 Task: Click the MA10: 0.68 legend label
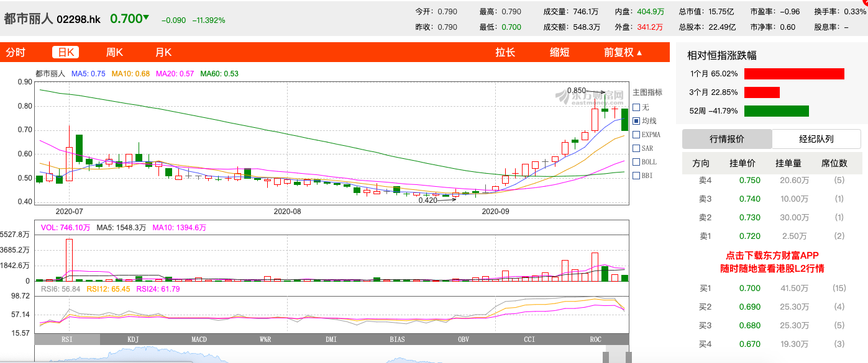coord(130,73)
